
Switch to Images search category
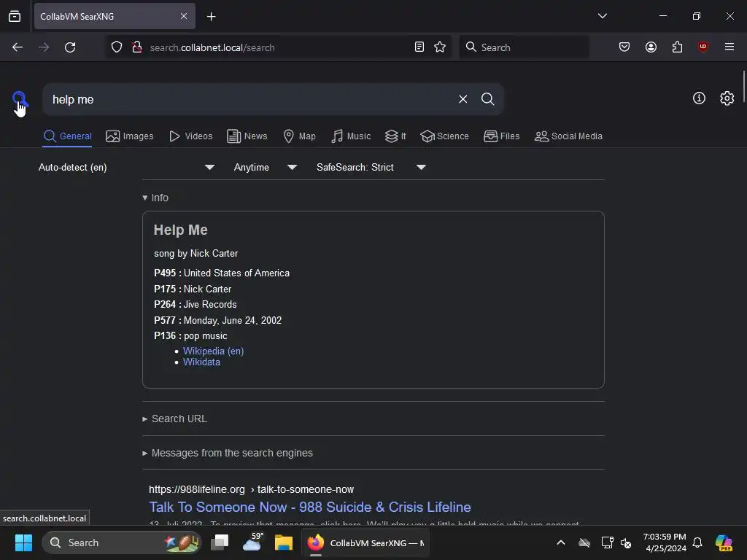pos(130,136)
